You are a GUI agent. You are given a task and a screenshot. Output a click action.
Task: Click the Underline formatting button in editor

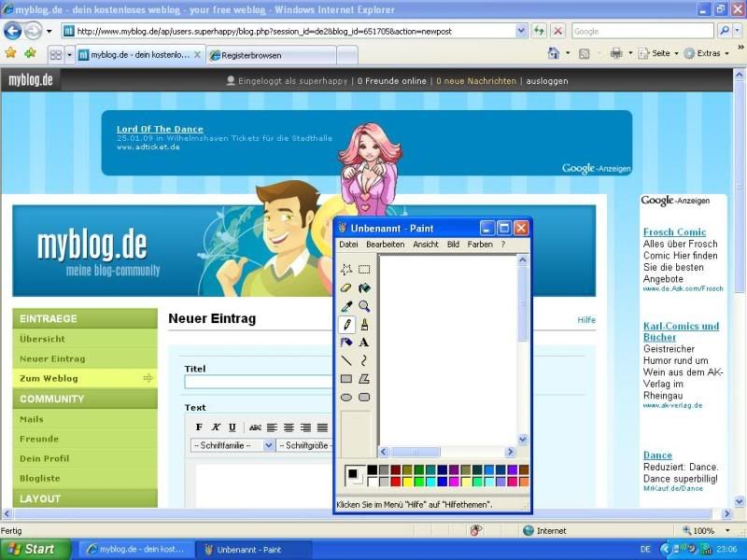233,427
